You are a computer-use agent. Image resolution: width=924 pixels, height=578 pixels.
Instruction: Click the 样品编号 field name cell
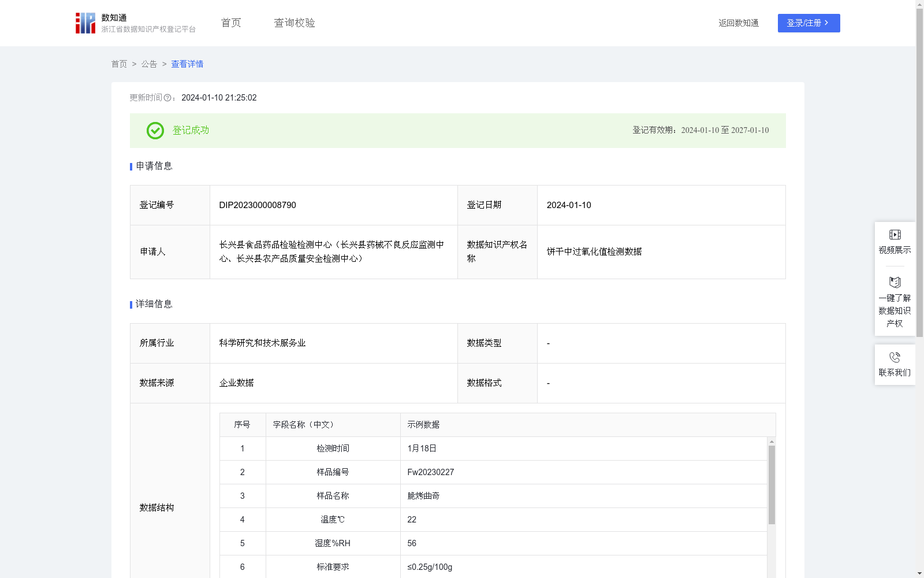(x=333, y=472)
